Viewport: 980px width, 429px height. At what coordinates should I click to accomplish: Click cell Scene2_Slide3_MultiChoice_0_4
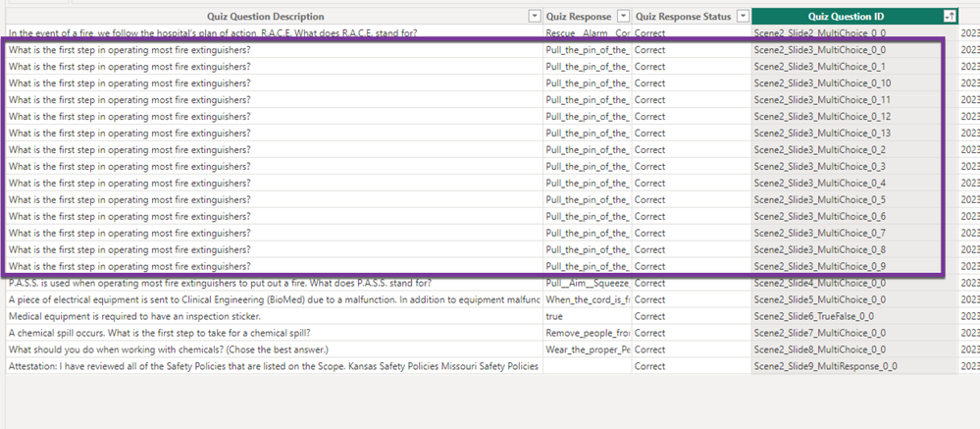[x=854, y=184]
